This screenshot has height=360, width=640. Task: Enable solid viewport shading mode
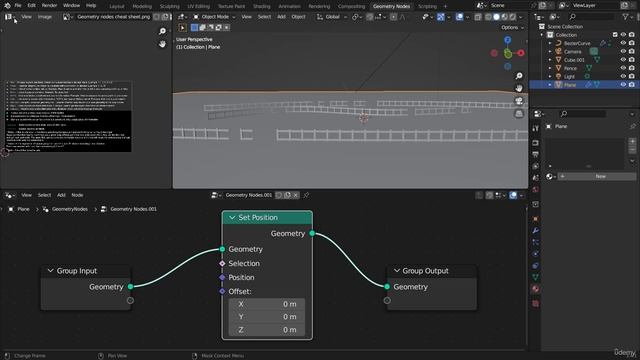point(496,17)
